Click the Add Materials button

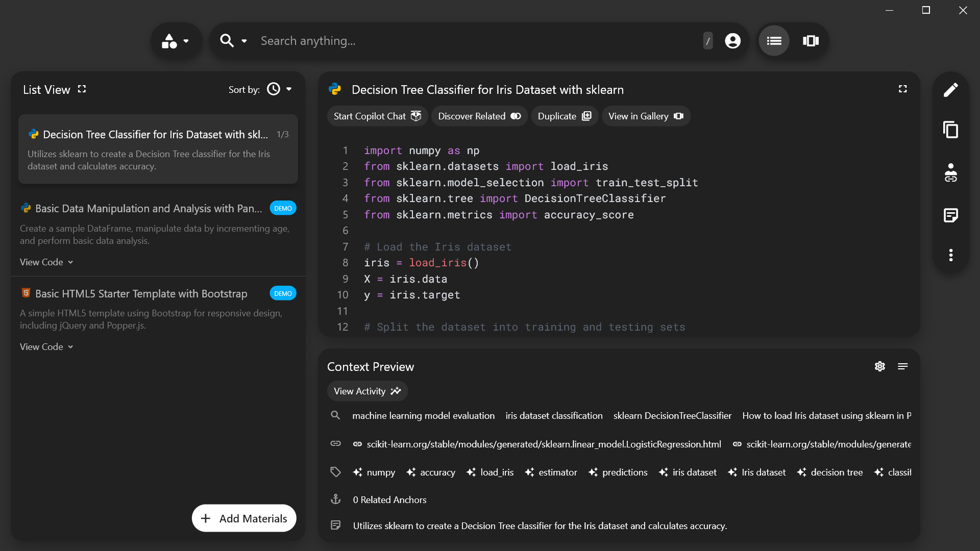point(244,518)
